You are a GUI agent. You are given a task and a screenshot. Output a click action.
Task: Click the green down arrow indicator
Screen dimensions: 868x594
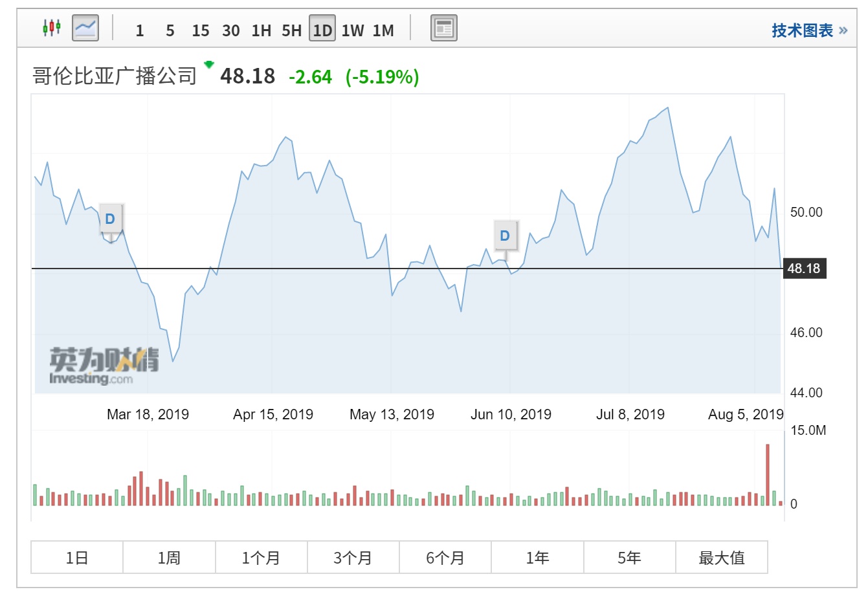pyautogui.click(x=209, y=65)
